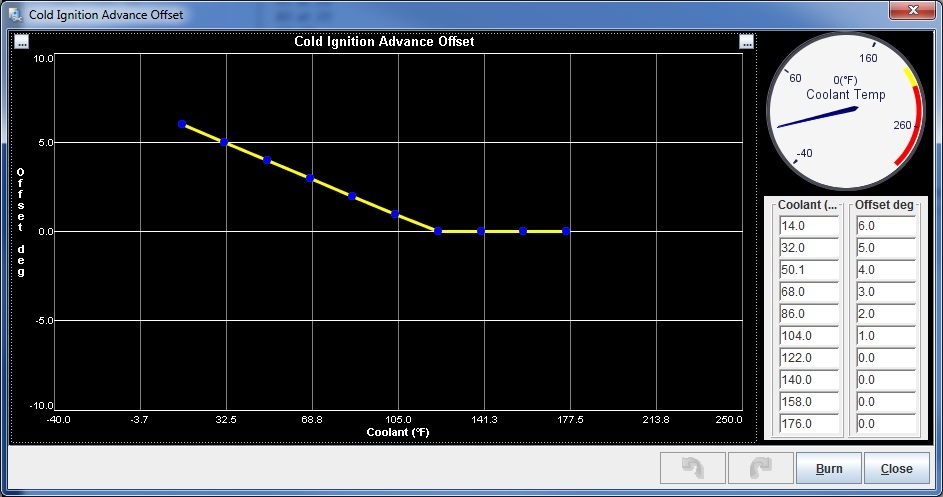Click the 260 mark on the gauge

(x=902, y=125)
